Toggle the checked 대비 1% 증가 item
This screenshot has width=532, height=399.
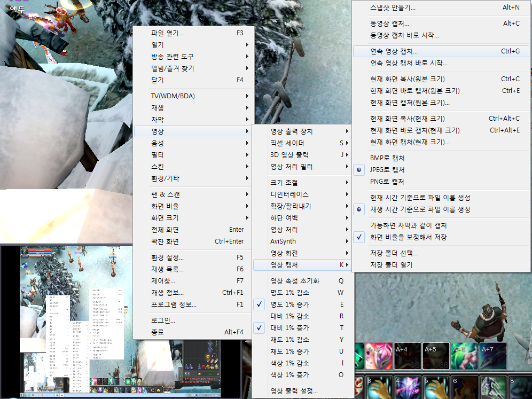pos(304,328)
